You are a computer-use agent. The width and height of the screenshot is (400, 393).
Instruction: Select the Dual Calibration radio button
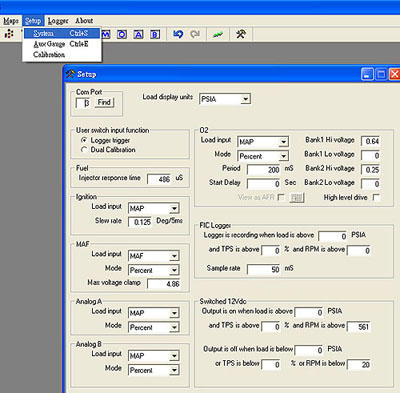click(x=84, y=150)
